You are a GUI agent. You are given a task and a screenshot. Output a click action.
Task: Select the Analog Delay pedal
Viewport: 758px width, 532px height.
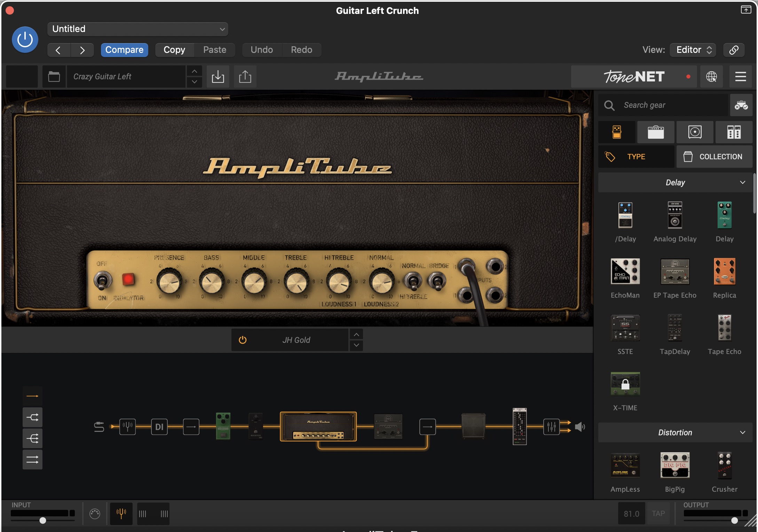point(675,215)
